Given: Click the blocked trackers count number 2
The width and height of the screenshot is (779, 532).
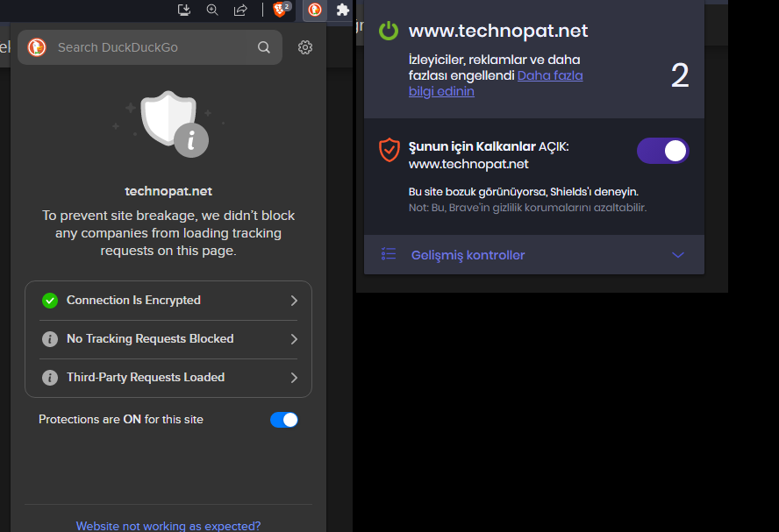Looking at the screenshot, I should click(680, 76).
